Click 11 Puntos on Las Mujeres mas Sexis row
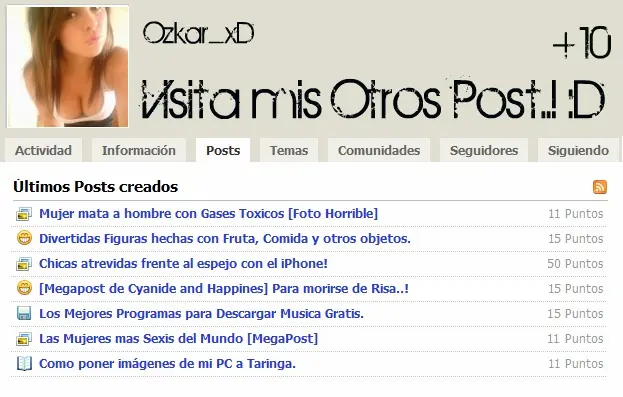The width and height of the screenshot is (623, 397). [x=575, y=339]
